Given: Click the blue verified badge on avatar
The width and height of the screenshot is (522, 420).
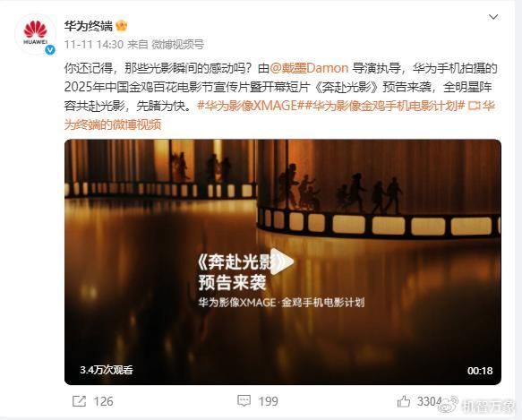Looking at the screenshot, I should coord(50,50).
